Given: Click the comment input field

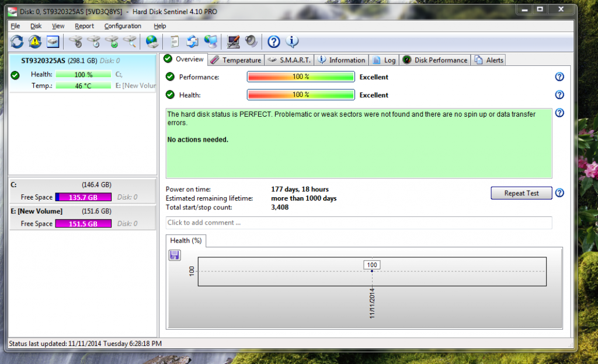Looking at the screenshot, I should [x=359, y=223].
